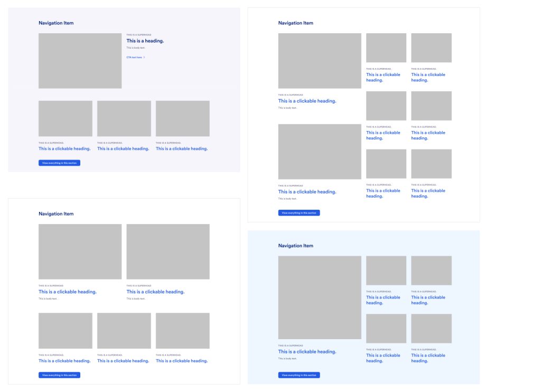Image resolution: width=541 pixels, height=392 pixels.
Task: Open clickable heading under lower large image, six-thumbnail panel
Action: coord(307,192)
